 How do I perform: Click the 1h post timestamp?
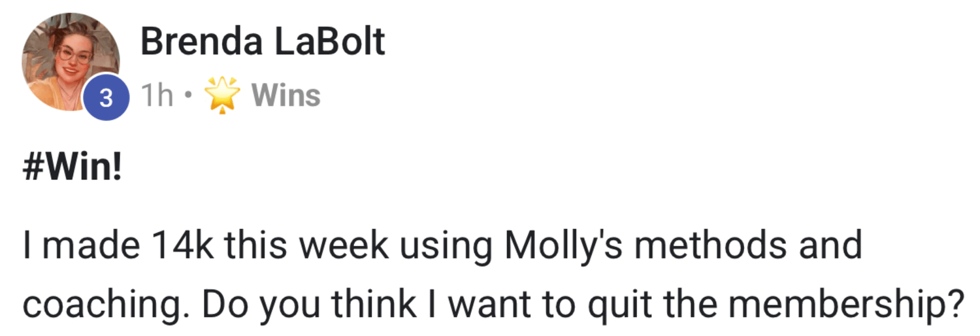click(158, 97)
